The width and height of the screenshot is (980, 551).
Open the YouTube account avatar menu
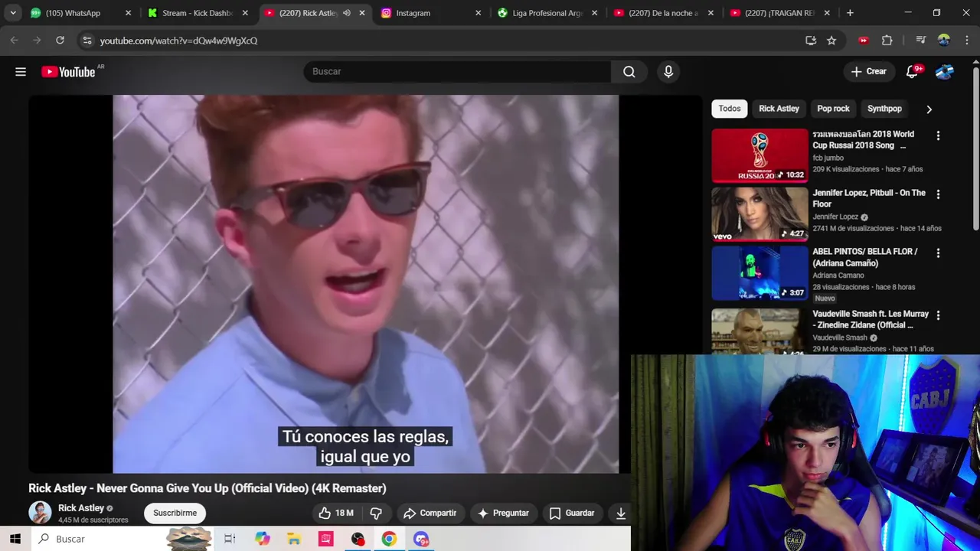click(x=945, y=72)
